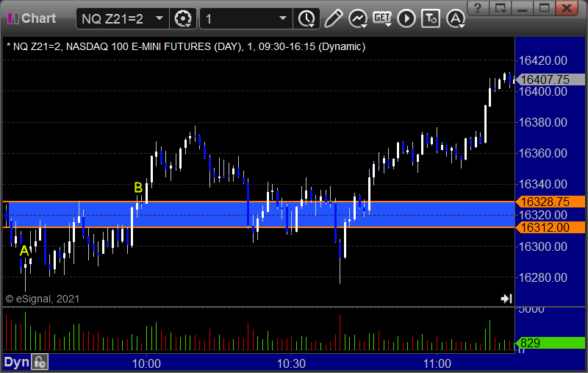Click the 16320.00 price axis label
Image resolution: width=588 pixels, height=373 pixels.
[542, 215]
